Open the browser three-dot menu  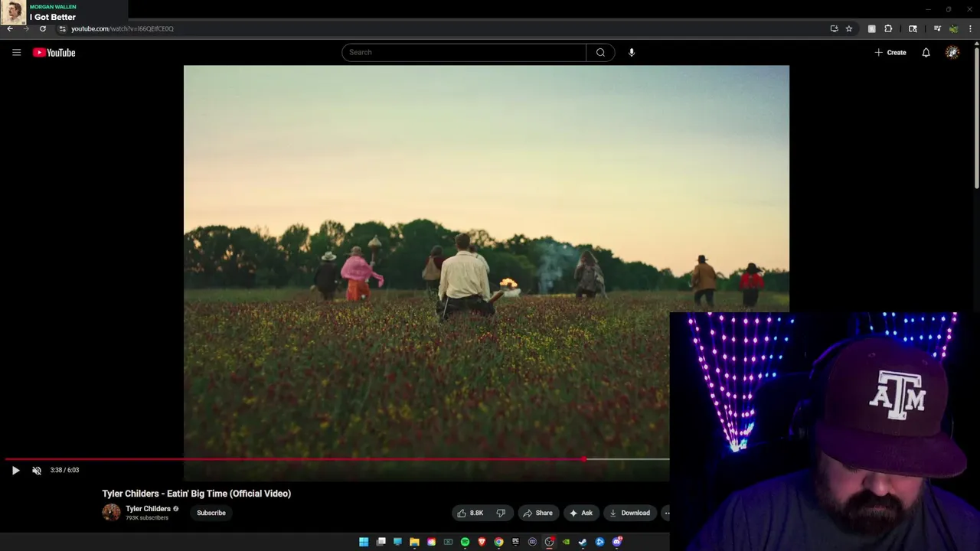(x=970, y=28)
